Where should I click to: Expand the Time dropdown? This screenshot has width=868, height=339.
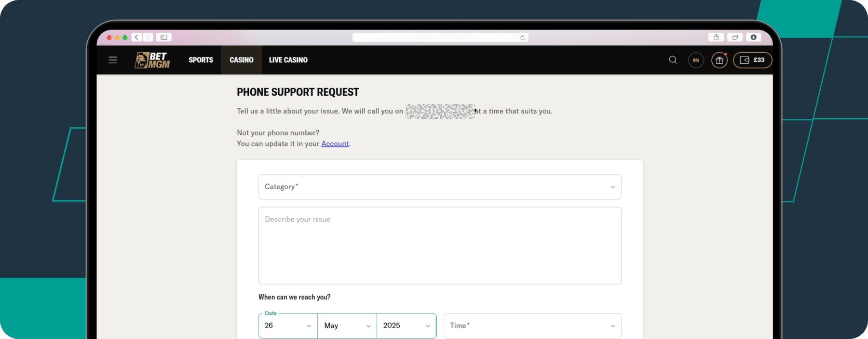point(532,326)
